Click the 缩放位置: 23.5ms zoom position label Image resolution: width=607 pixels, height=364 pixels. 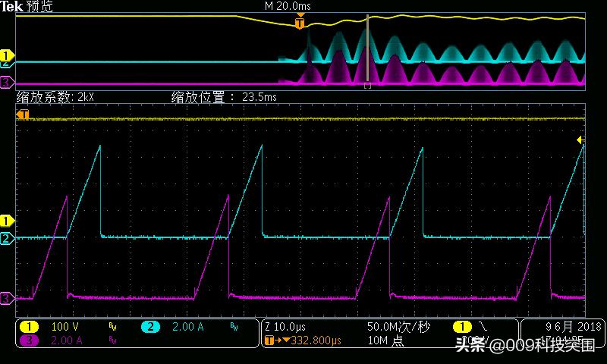pos(224,97)
